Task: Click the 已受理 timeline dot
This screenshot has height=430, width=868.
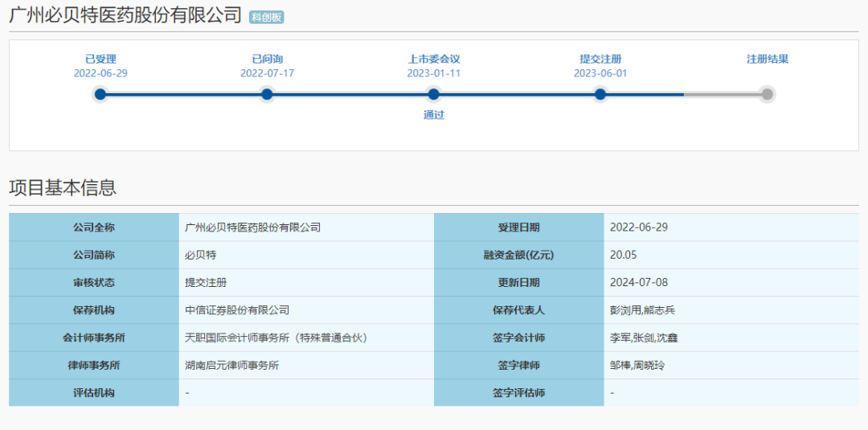Action: 100,95
